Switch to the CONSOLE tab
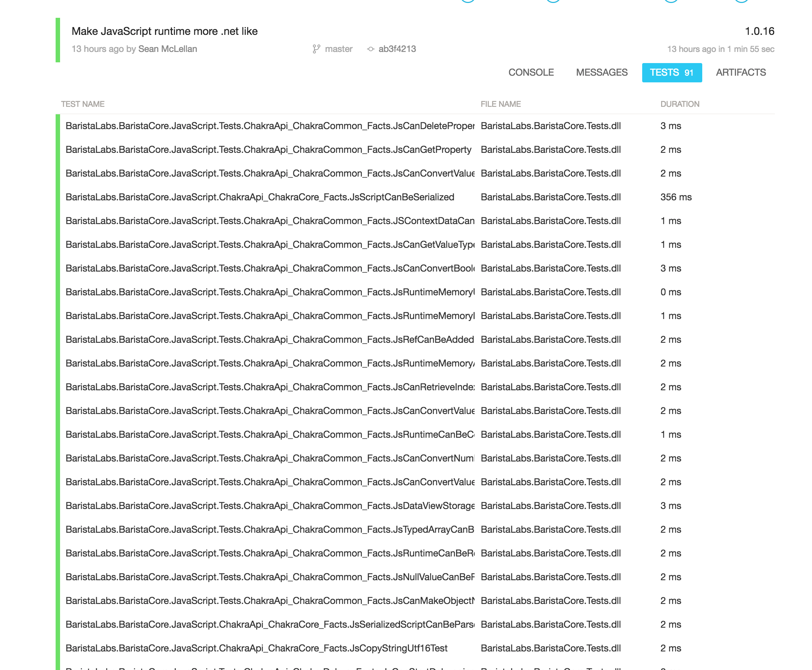This screenshot has width=812, height=670. 531,73
